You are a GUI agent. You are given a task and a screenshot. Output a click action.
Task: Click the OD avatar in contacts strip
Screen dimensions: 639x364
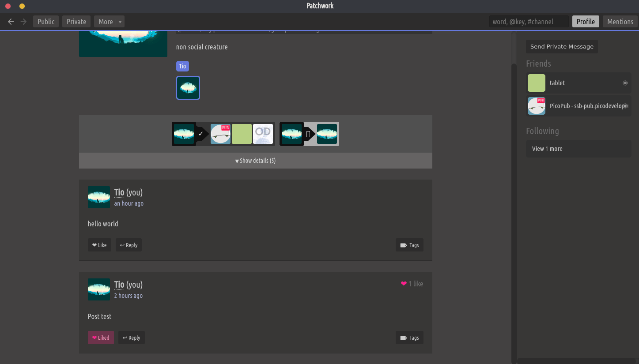pyautogui.click(x=263, y=134)
